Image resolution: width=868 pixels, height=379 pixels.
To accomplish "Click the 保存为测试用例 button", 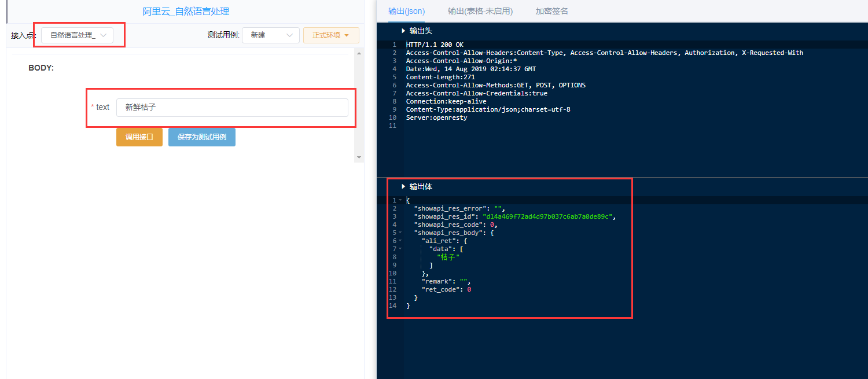I will pos(202,137).
